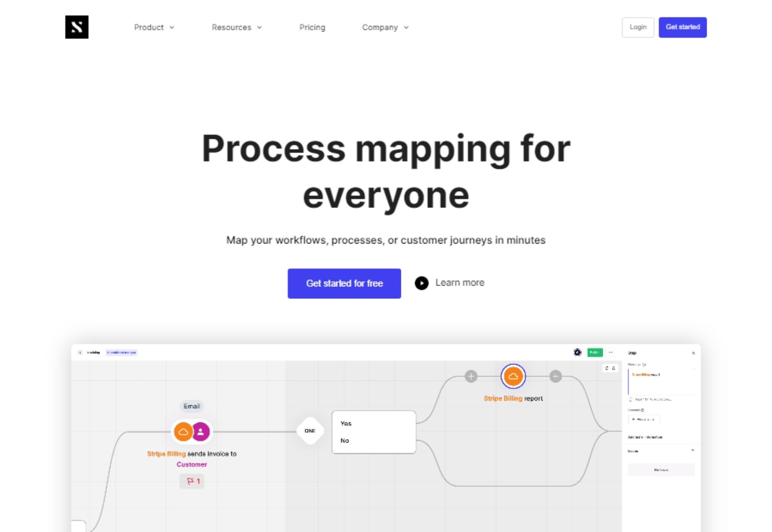Open the red flag issue badge
This screenshot has height=532, width=772.
pos(192,481)
